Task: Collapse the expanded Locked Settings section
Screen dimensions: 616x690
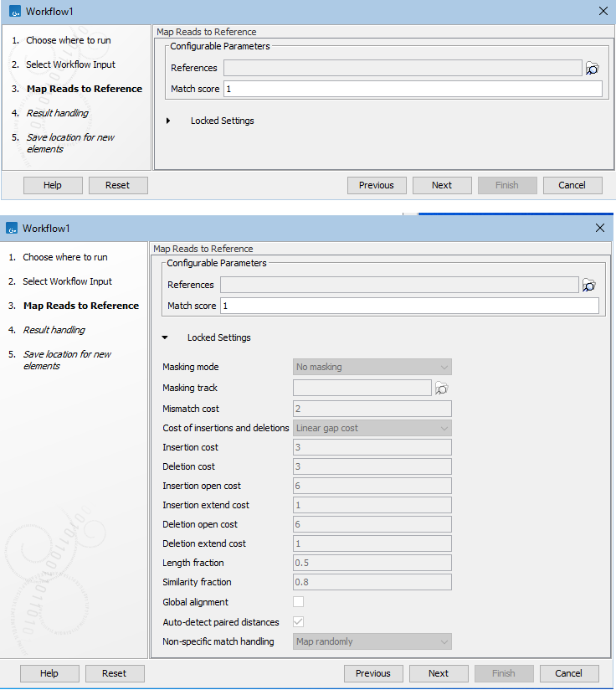Action: pos(165,337)
